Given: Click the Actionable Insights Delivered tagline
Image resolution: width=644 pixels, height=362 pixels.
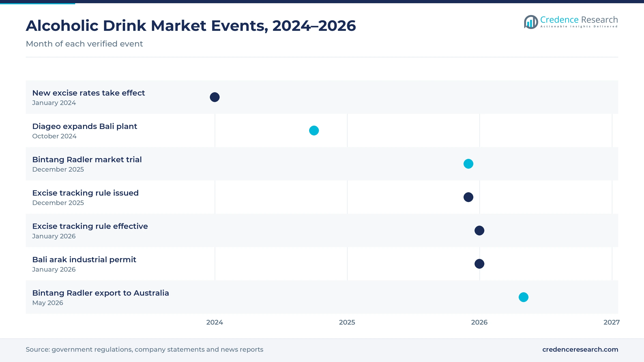Looking at the screenshot, I should pyautogui.click(x=579, y=27).
